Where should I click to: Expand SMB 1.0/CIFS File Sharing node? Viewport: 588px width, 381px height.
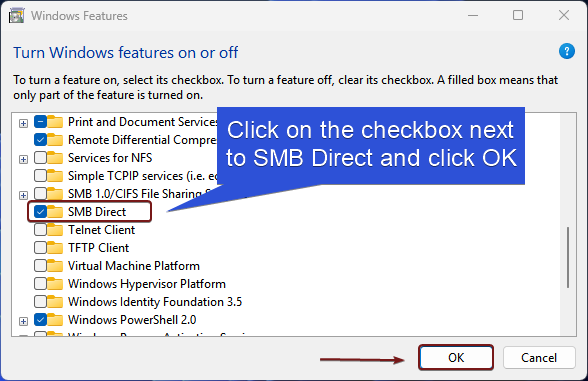23,195
